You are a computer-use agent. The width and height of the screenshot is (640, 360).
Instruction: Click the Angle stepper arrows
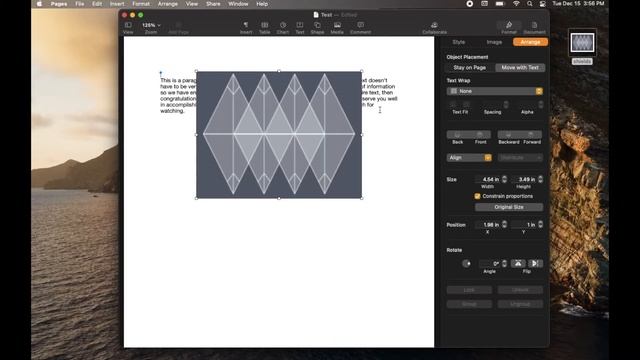tap(504, 263)
